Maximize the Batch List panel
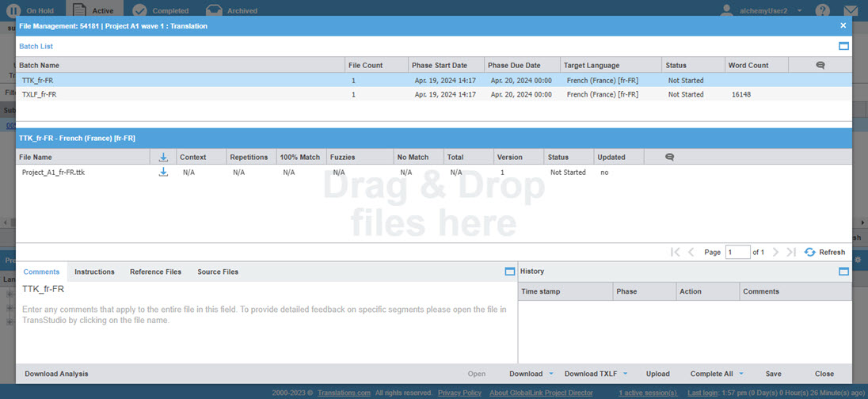 [x=843, y=47]
